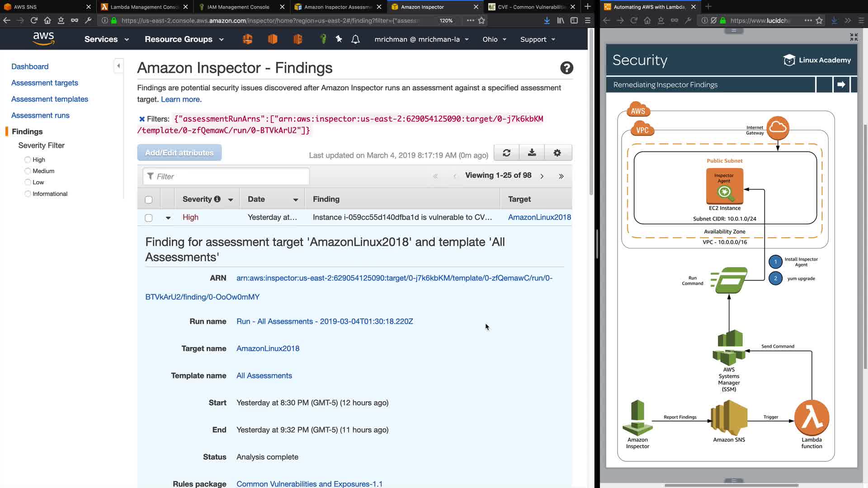The width and height of the screenshot is (868, 488).
Task: Click the next arrow in Lucidchart presentation
Action: [x=841, y=84]
